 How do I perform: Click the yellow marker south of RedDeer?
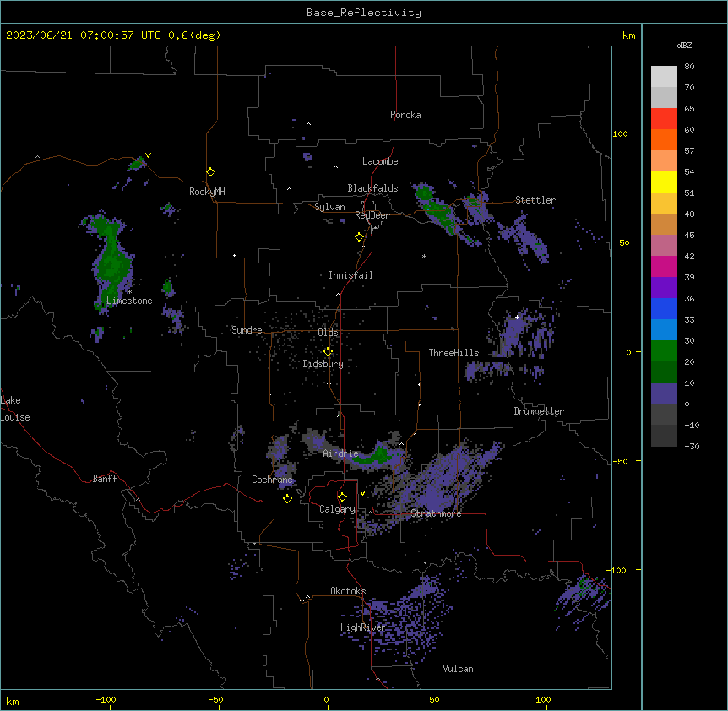tap(359, 237)
